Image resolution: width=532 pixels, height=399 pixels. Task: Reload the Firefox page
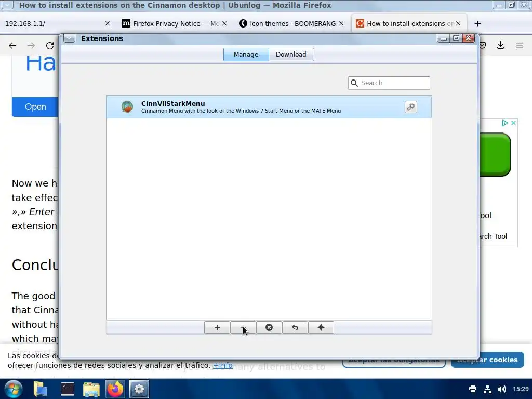coord(50,46)
